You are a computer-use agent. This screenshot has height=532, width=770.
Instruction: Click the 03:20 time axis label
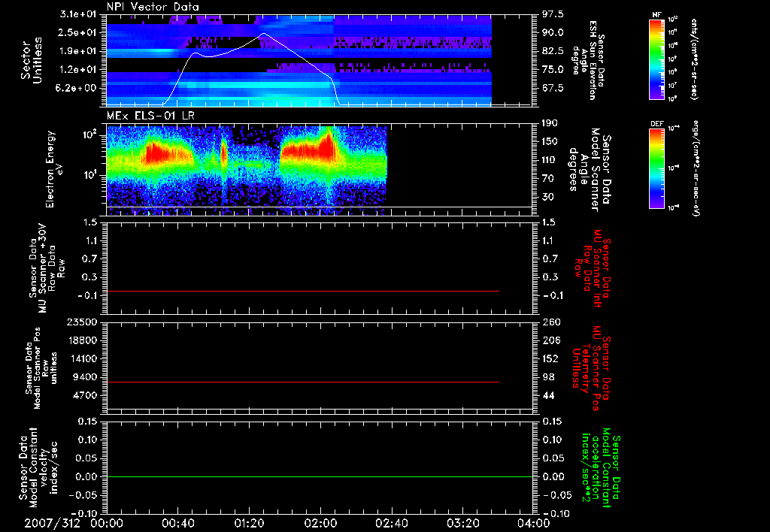(x=462, y=523)
